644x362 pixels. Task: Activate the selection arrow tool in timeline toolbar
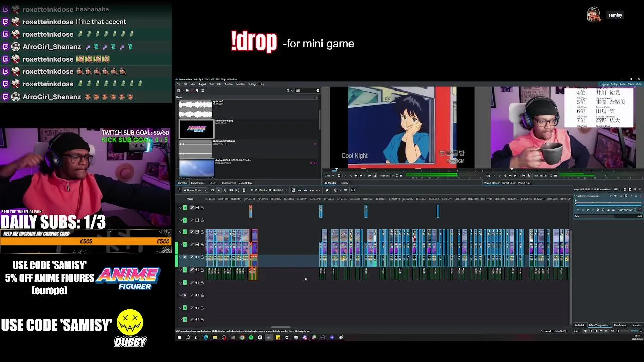click(x=218, y=190)
